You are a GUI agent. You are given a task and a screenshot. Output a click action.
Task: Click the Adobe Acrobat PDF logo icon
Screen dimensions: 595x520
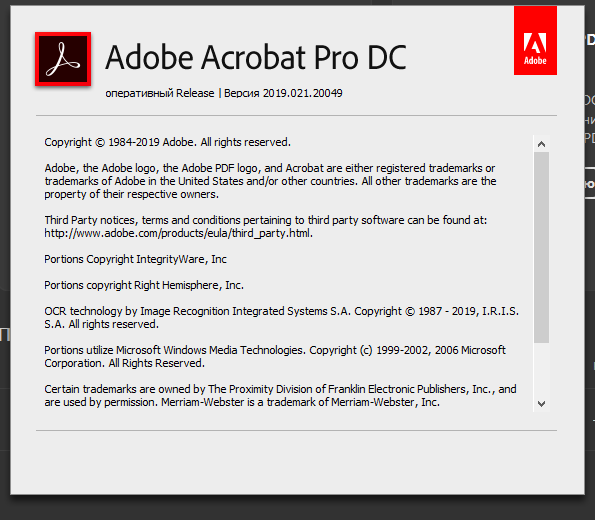63,59
